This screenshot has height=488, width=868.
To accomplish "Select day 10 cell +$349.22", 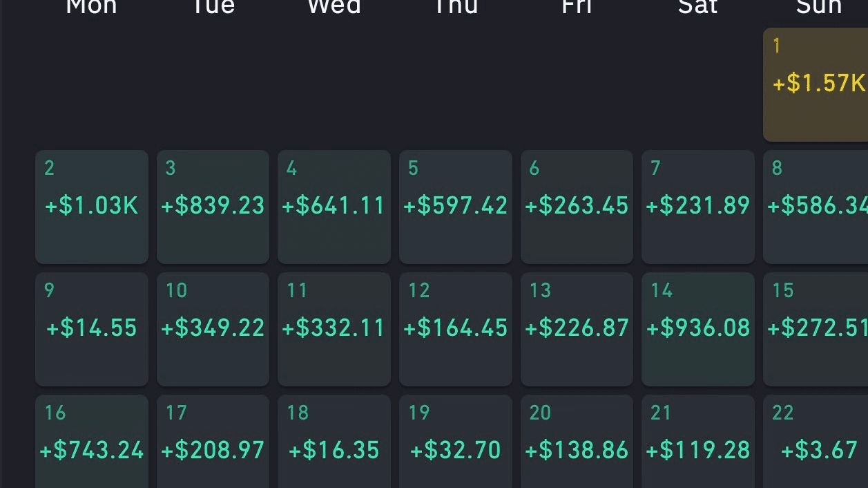I will pyautogui.click(x=213, y=329).
